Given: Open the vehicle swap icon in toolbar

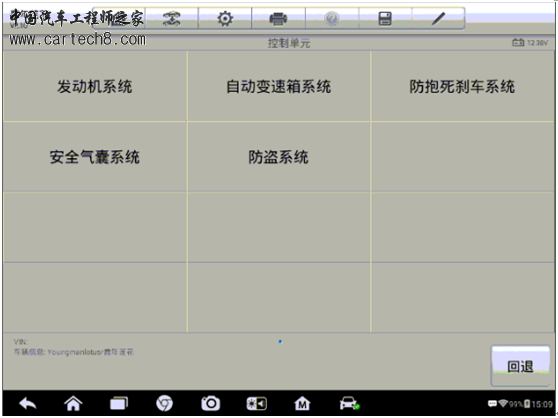Looking at the screenshot, I should coord(172,18).
